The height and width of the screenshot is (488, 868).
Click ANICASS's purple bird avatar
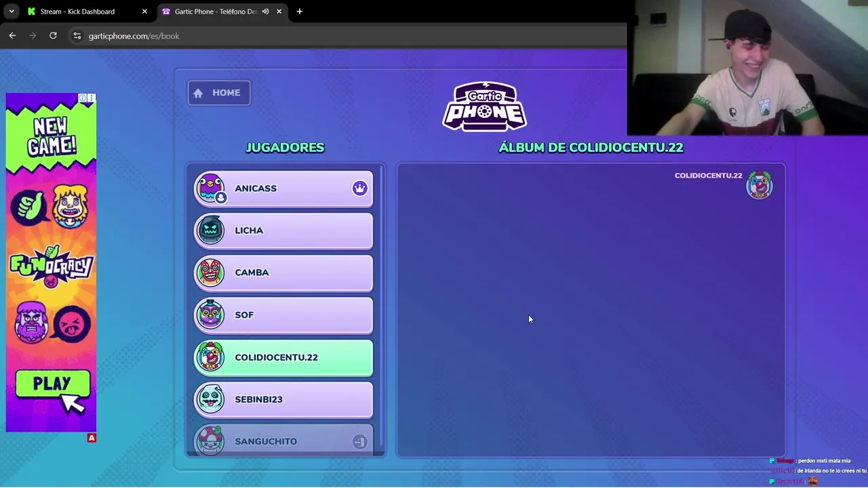[x=210, y=188]
